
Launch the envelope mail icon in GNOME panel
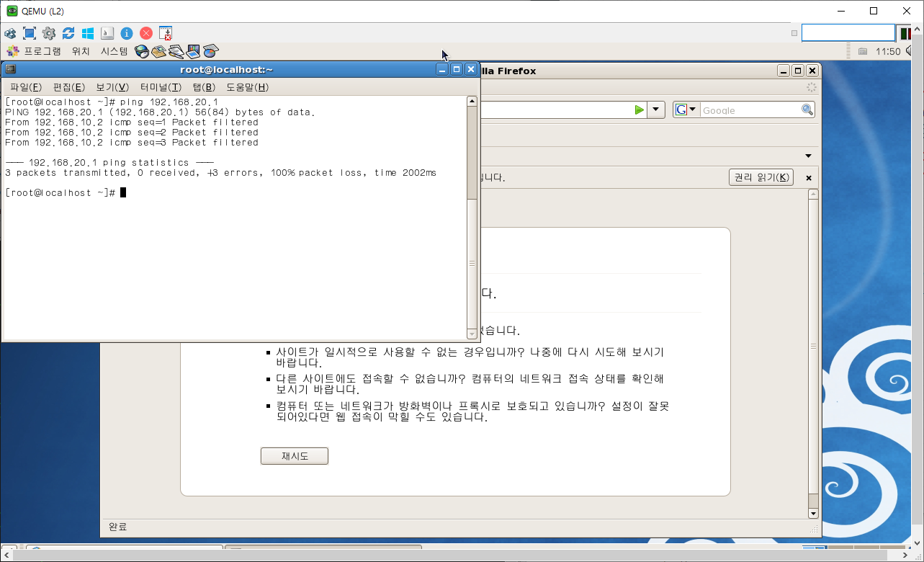click(x=158, y=51)
